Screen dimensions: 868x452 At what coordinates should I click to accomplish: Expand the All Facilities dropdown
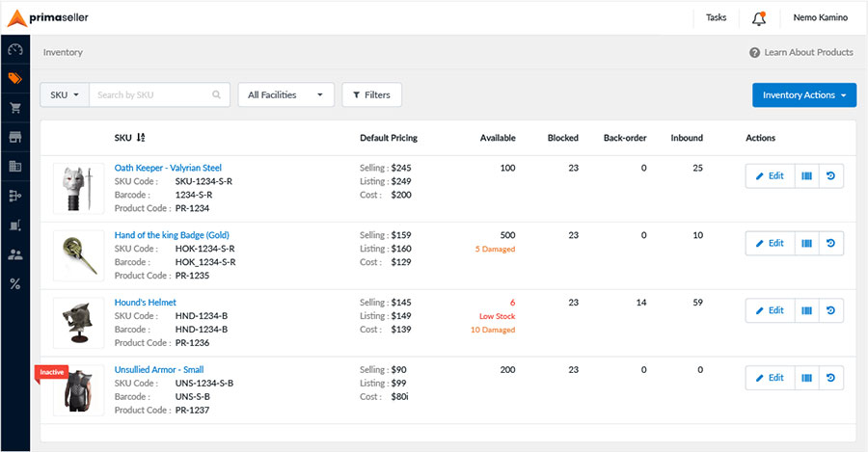(285, 94)
